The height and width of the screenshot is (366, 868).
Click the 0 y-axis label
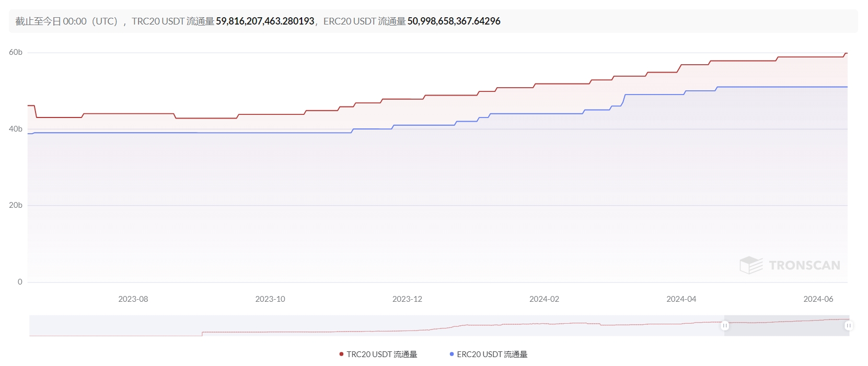[20, 282]
